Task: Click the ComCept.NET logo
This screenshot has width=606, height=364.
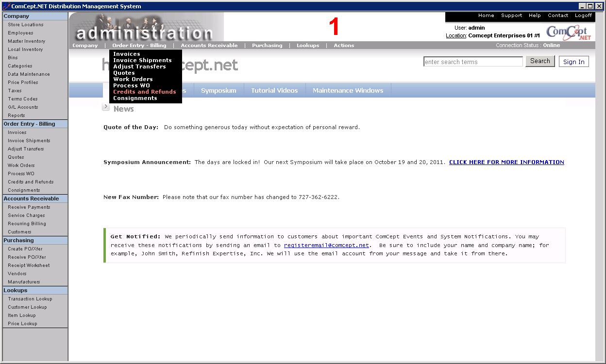Action: pyautogui.click(x=569, y=33)
